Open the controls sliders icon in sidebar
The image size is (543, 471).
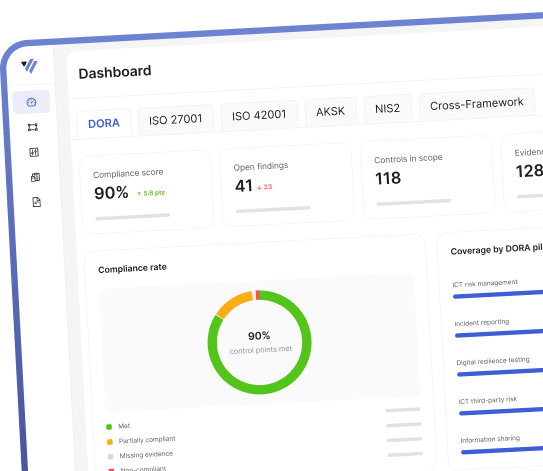[34, 152]
